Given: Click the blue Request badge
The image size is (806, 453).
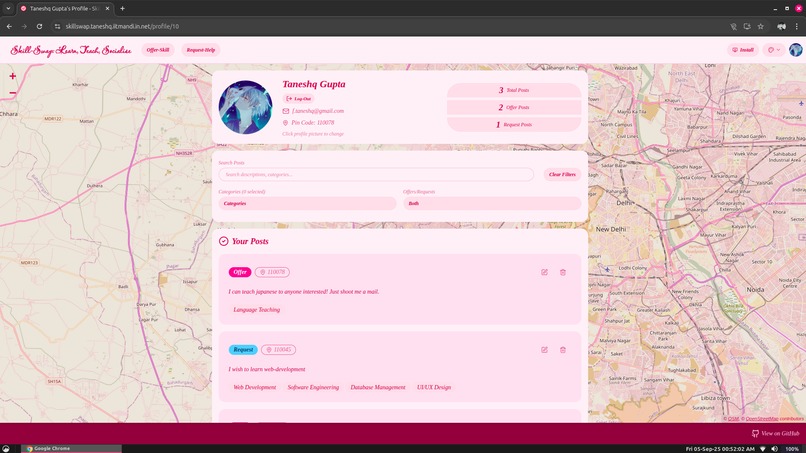Looking at the screenshot, I should [x=243, y=350].
